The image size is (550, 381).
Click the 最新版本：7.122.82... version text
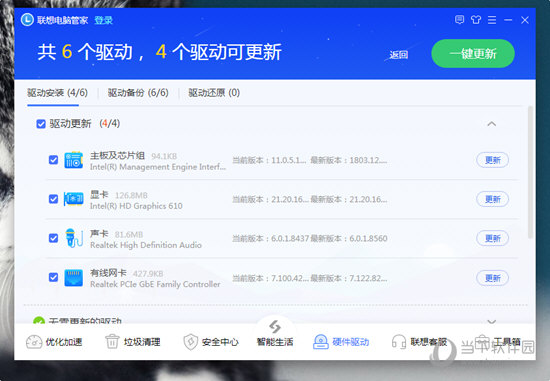[349, 278]
